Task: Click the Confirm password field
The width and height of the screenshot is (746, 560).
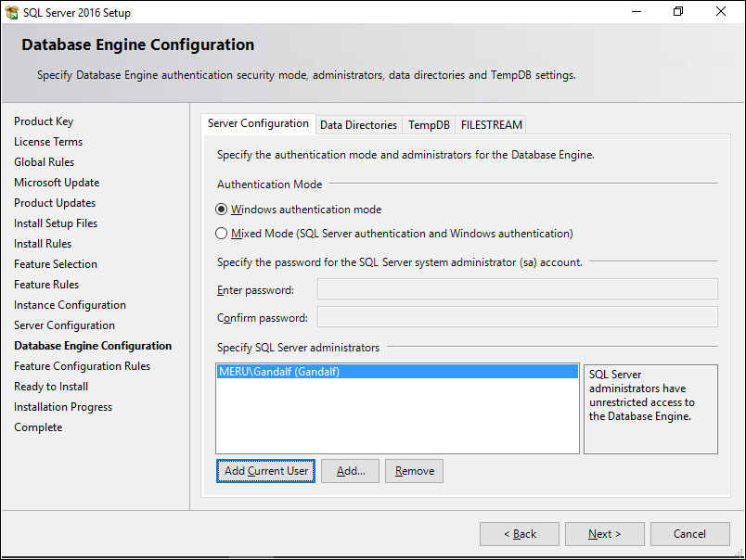Action: [517, 317]
